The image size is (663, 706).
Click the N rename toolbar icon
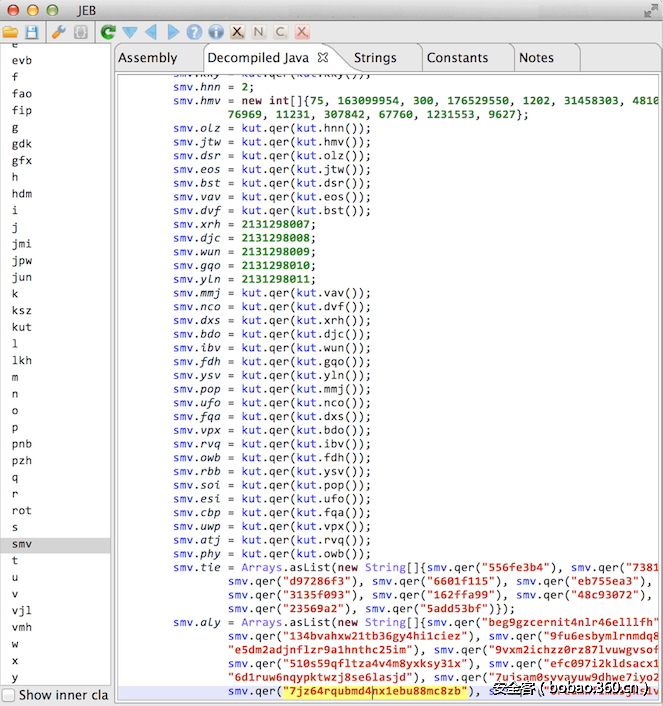pos(258,33)
